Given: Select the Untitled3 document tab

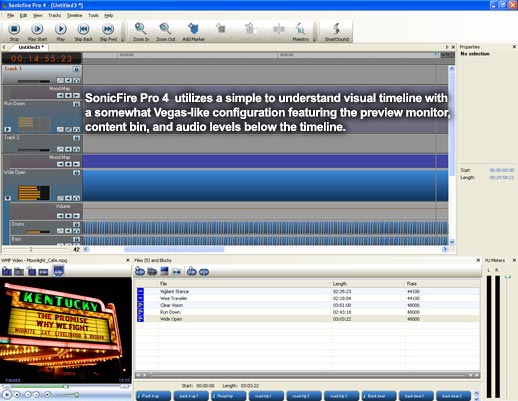Looking at the screenshot, I should click(31, 47).
